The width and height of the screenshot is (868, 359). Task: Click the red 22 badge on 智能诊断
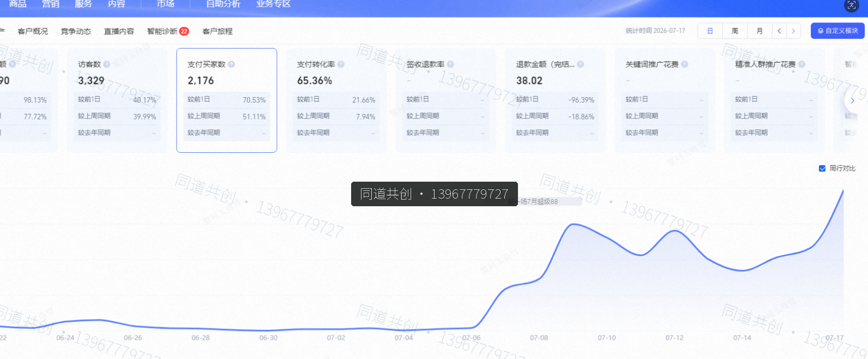click(184, 31)
